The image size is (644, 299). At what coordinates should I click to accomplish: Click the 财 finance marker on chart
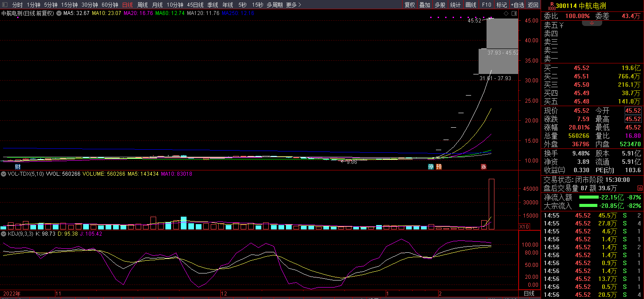point(18,167)
